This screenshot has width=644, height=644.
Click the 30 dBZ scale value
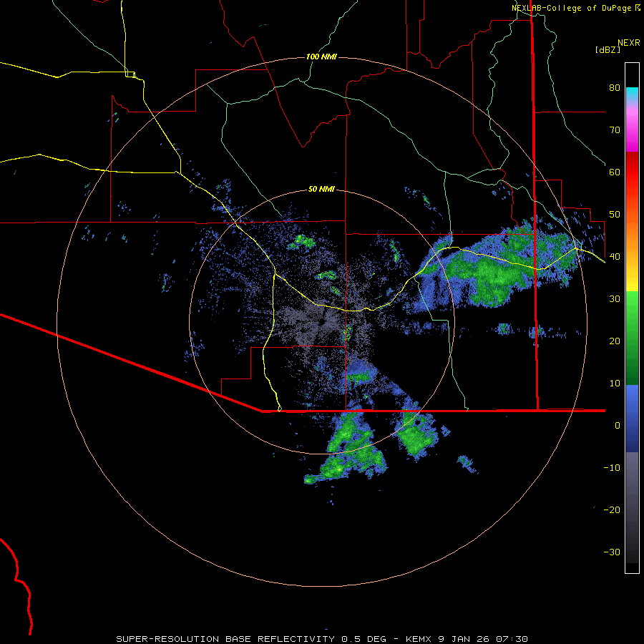(615, 298)
